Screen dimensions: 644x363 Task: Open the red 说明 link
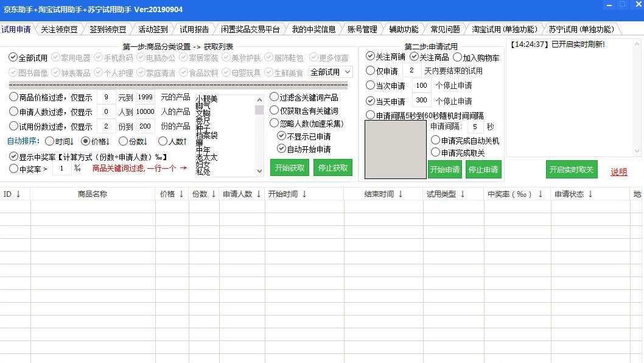(618, 172)
